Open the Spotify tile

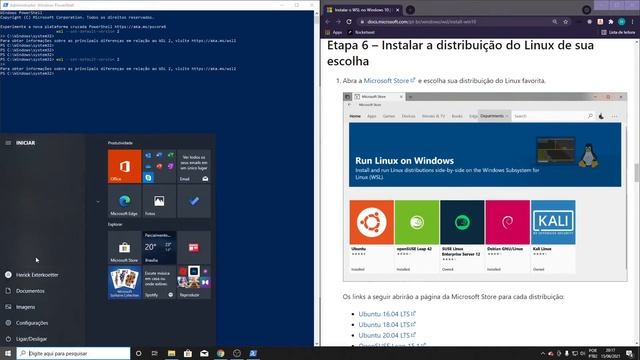tap(159, 282)
